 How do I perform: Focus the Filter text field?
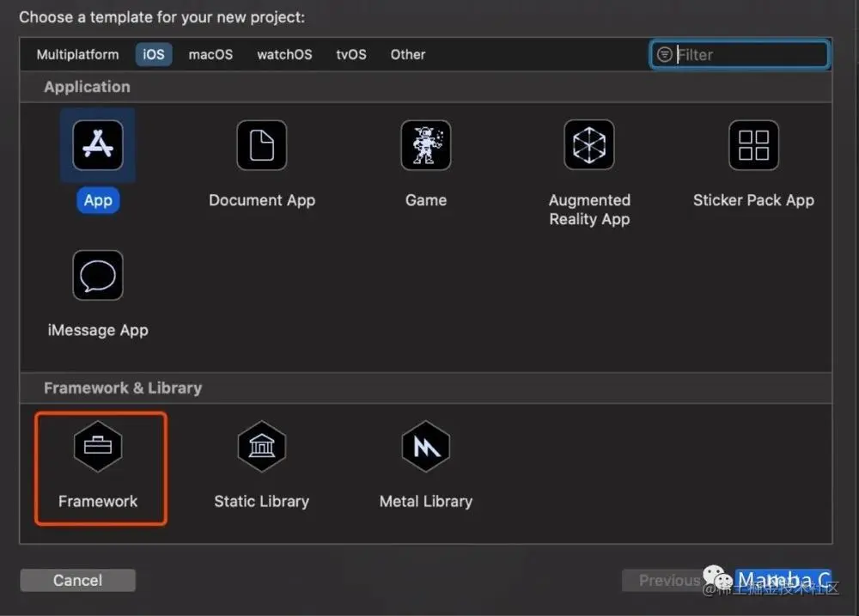(740, 54)
